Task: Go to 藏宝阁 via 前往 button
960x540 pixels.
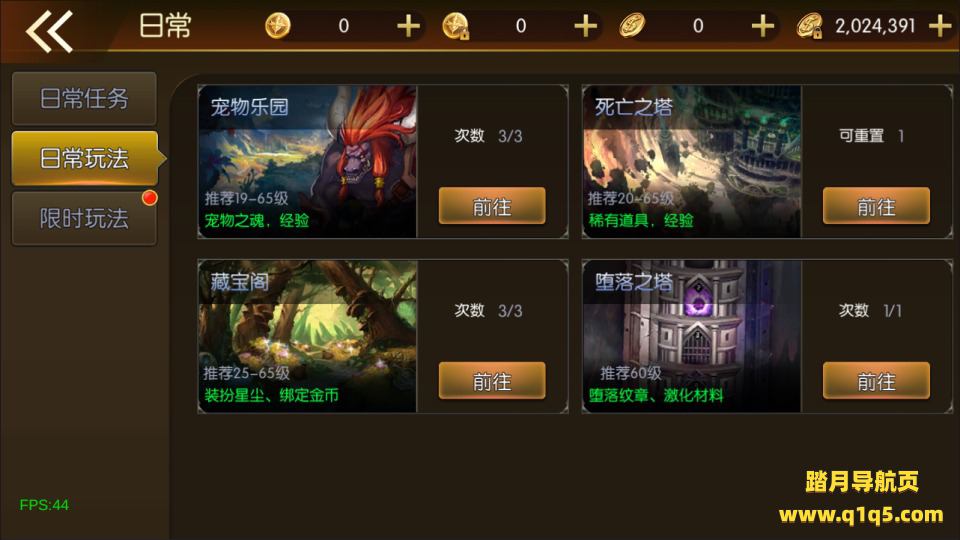Action: click(492, 381)
